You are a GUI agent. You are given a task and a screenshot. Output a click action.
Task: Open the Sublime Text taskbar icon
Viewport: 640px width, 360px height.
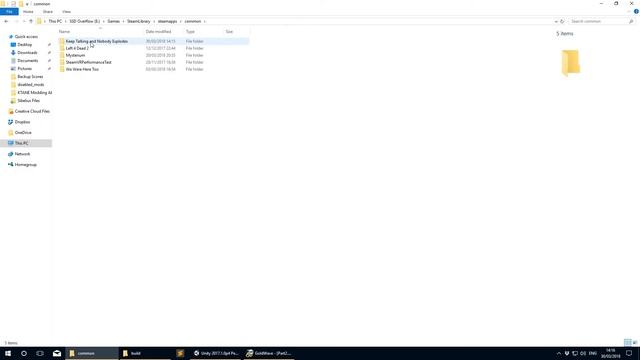click(x=180, y=353)
